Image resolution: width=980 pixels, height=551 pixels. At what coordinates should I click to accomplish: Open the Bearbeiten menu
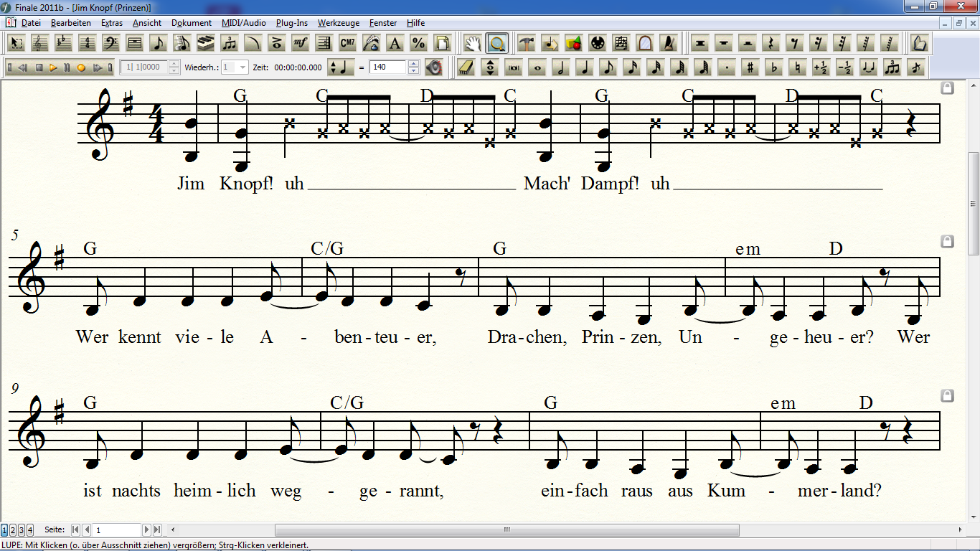point(71,23)
